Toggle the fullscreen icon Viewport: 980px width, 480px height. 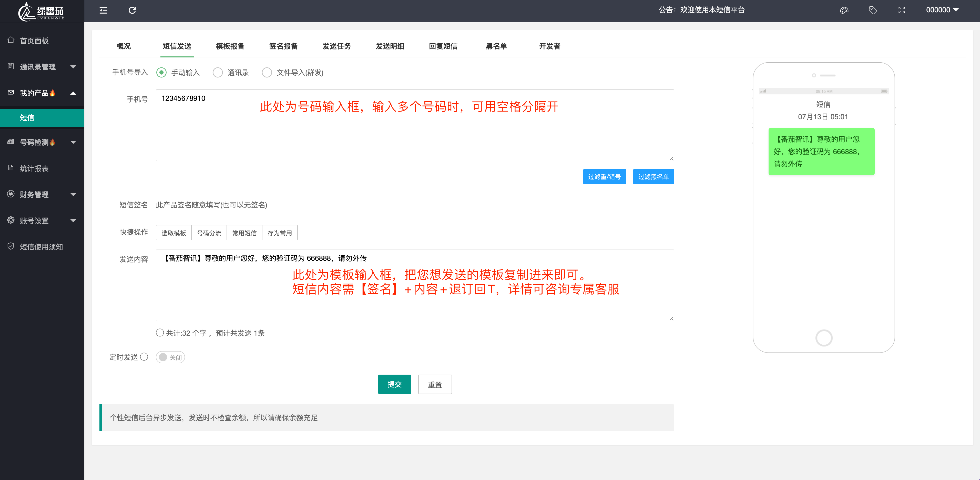[901, 10]
